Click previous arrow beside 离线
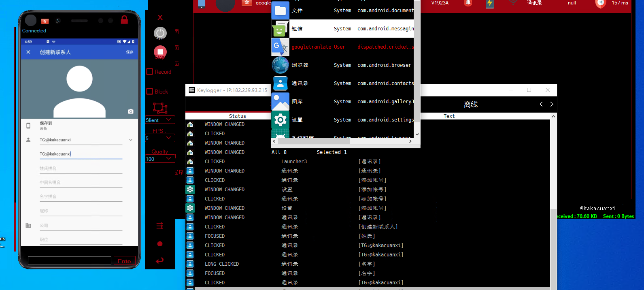Image resolution: width=644 pixels, height=290 pixels. [541, 104]
